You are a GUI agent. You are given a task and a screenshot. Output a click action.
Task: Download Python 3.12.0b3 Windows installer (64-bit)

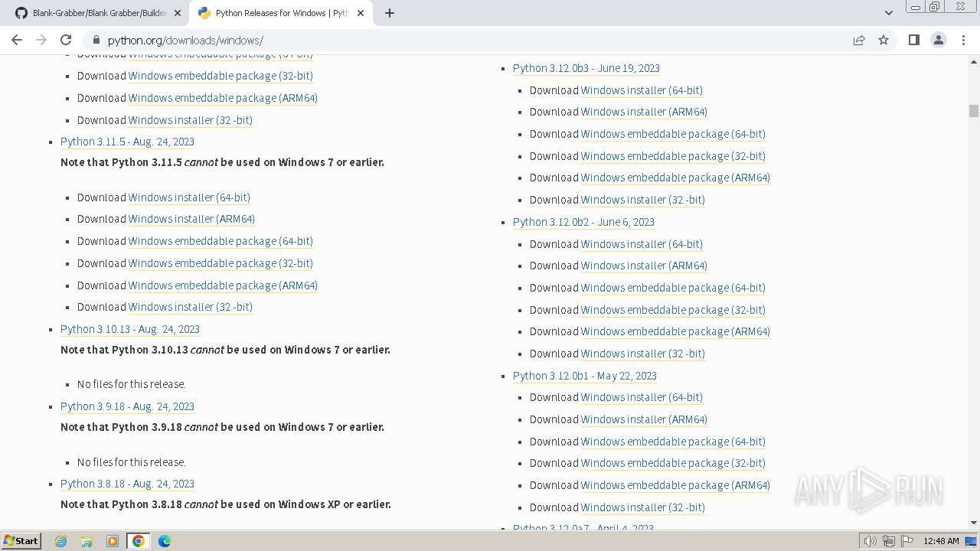pos(642,90)
